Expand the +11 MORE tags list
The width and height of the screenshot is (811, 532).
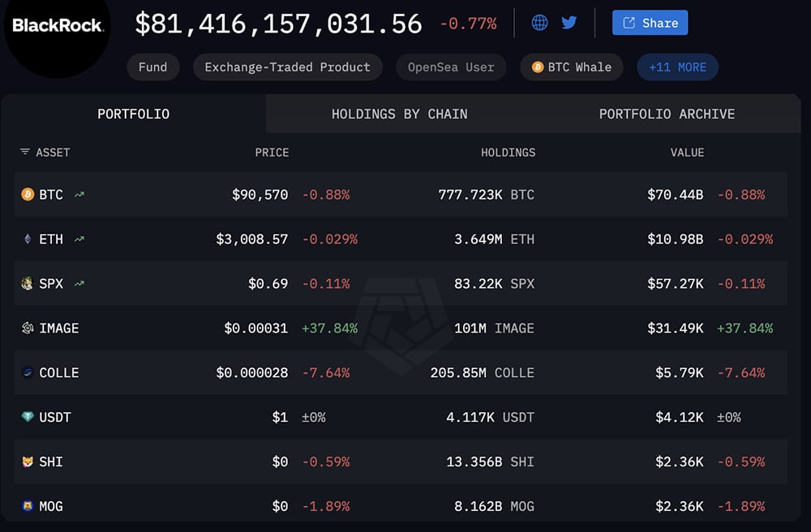point(677,67)
